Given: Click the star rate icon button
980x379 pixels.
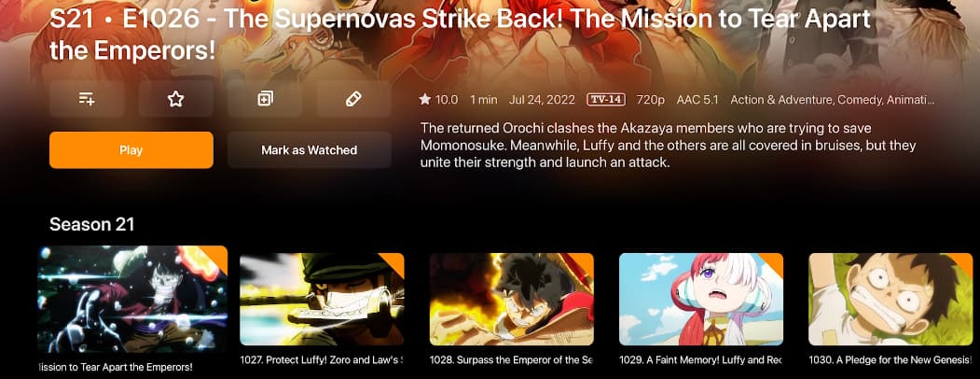Looking at the screenshot, I should click(x=175, y=99).
